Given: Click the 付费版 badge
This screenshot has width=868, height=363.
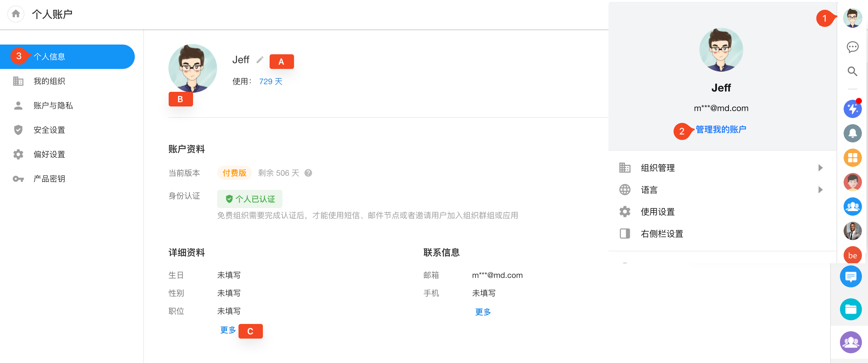Looking at the screenshot, I should point(234,173).
